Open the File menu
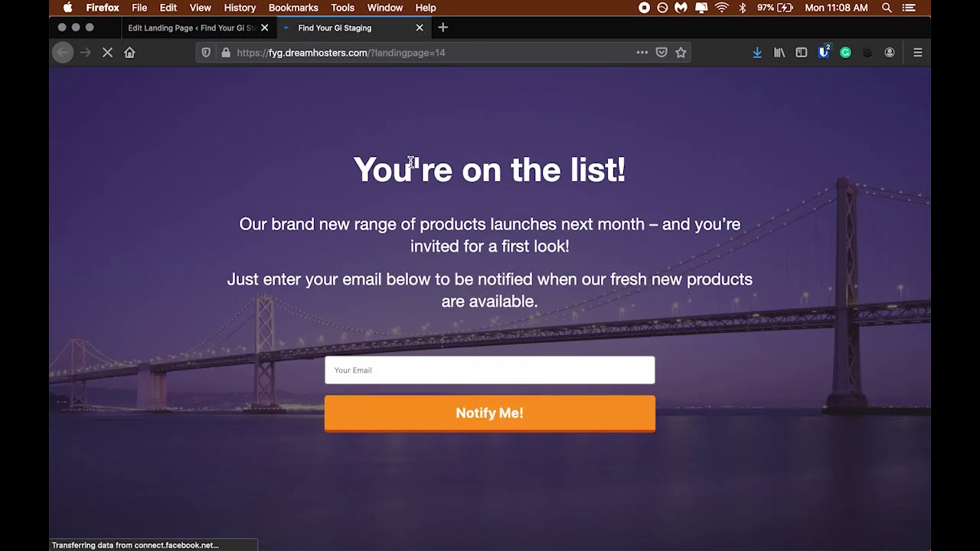This screenshot has height=551, width=980. [x=139, y=8]
